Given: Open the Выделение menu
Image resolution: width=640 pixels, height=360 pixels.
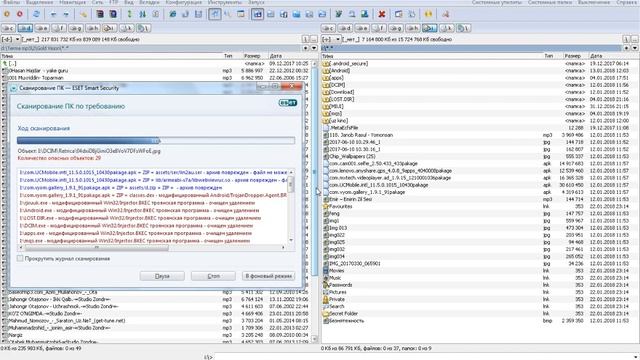Looking at the screenshot, I should (40, 2).
